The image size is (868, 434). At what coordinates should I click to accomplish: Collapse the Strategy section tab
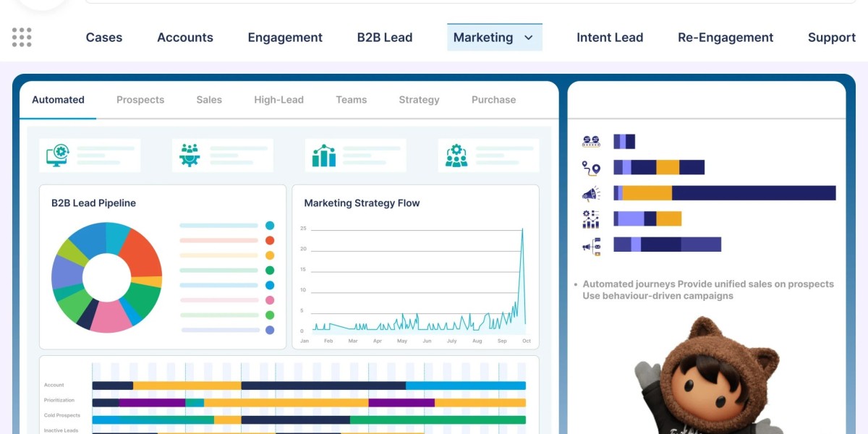pyautogui.click(x=418, y=100)
